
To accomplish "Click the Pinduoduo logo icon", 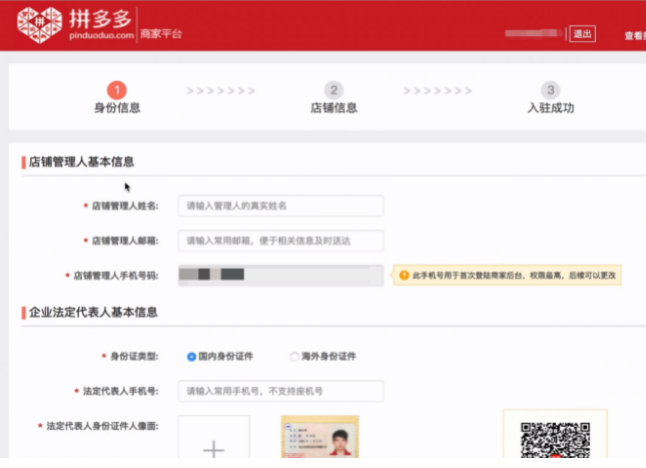I will (40, 25).
